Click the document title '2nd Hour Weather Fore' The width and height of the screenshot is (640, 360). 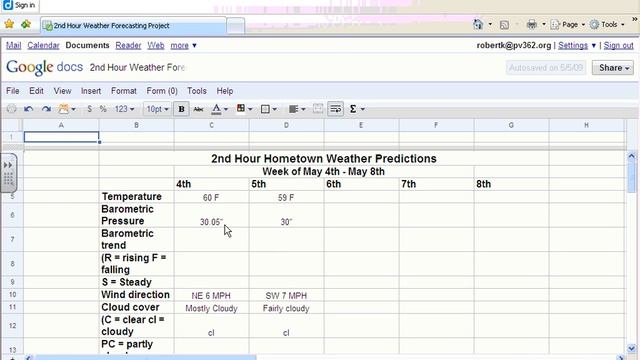click(x=138, y=67)
